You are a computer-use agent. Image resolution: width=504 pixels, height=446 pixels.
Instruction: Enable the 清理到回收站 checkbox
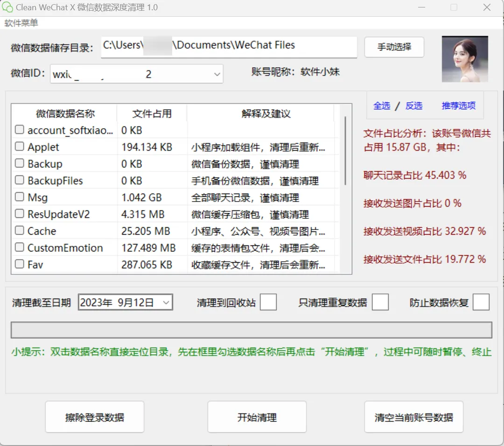(268, 302)
